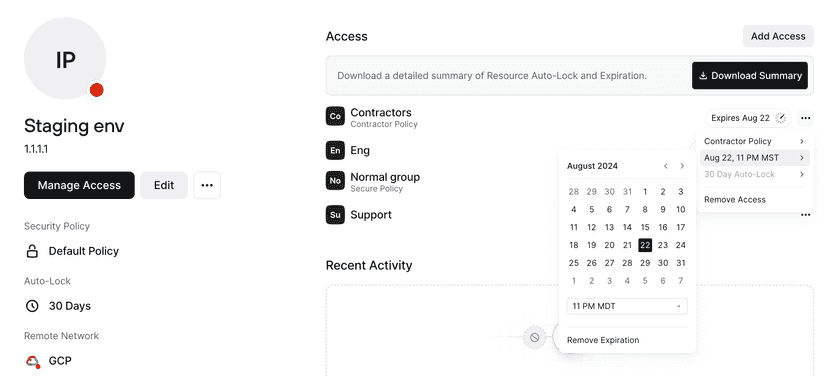Image resolution: width=840 pixels, height=376 pixels.
Task: Click the IP avatar circle
Action: click(x=65, y=58)
